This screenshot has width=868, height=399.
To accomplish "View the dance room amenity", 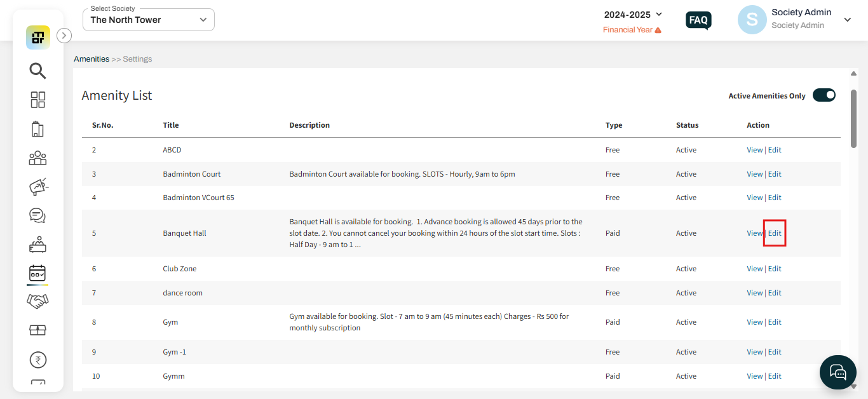I will 754,293.
